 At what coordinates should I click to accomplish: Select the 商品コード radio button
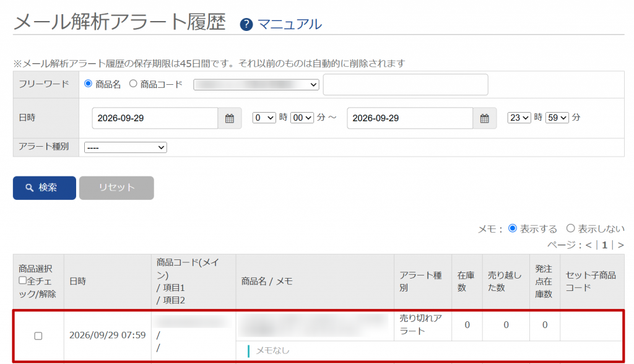(133, 84)
